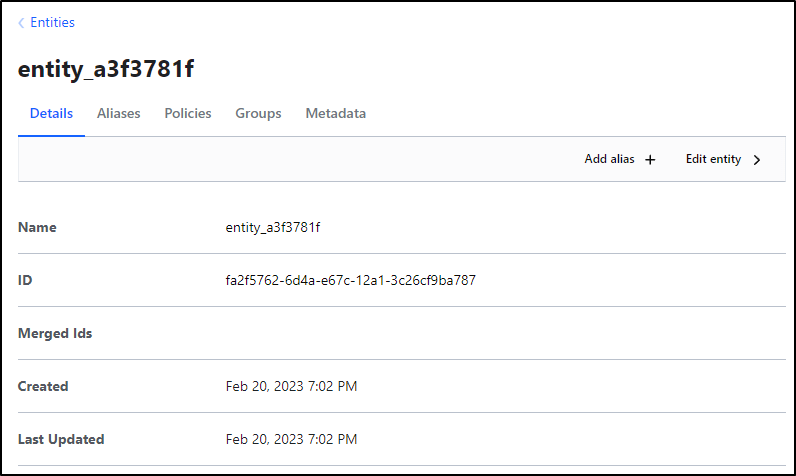
Task: Open the Policies tab
Action: coord(187,113)
